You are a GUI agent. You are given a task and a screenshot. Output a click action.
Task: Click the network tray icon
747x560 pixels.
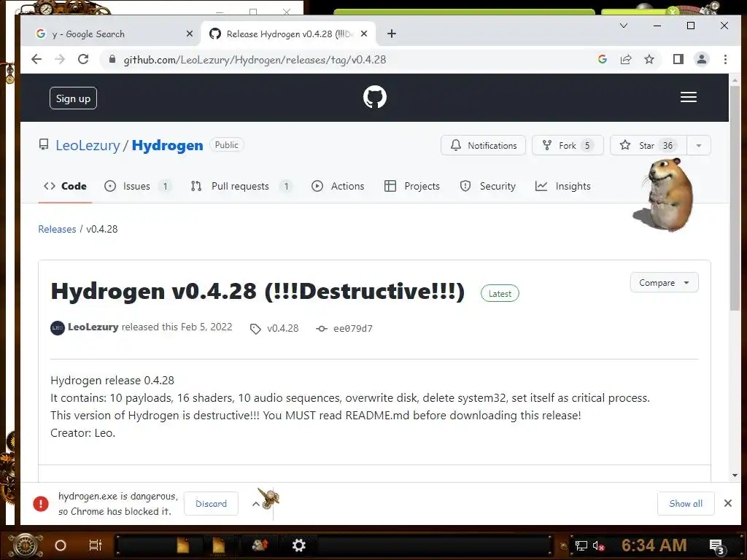[x=581, y=545]
